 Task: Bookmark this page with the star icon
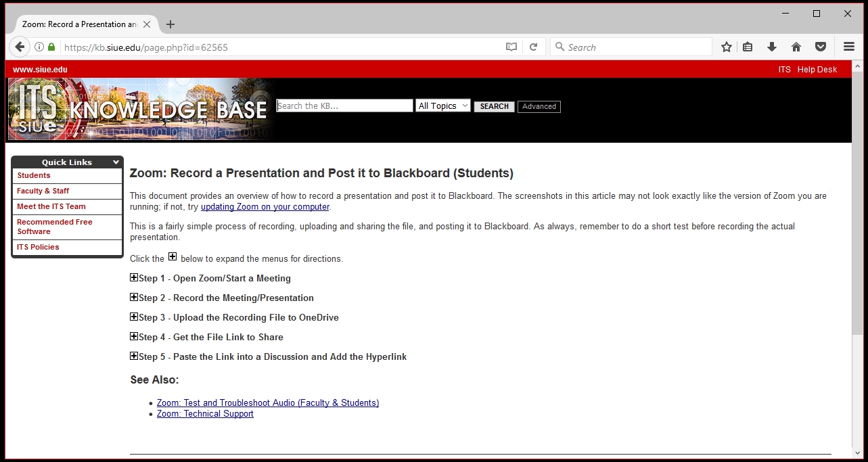pyautogui.click(x=726, y=47)
